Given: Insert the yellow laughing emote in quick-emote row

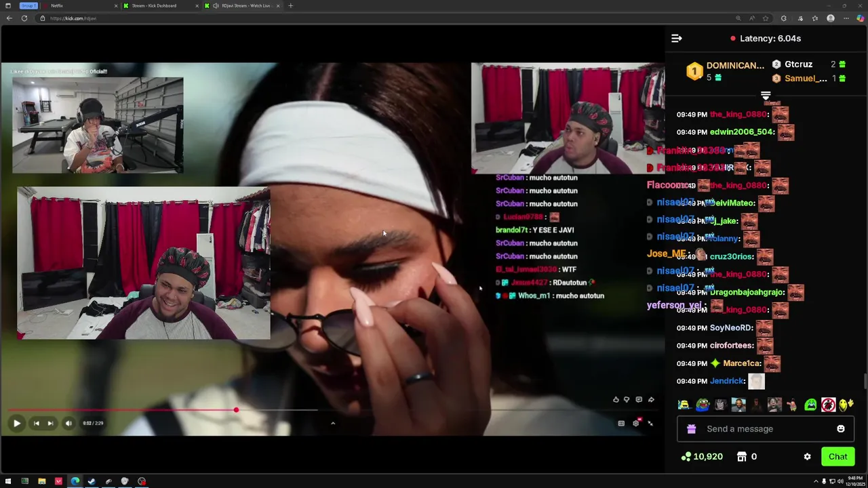Looking at the screenshot, I should 684,405.
